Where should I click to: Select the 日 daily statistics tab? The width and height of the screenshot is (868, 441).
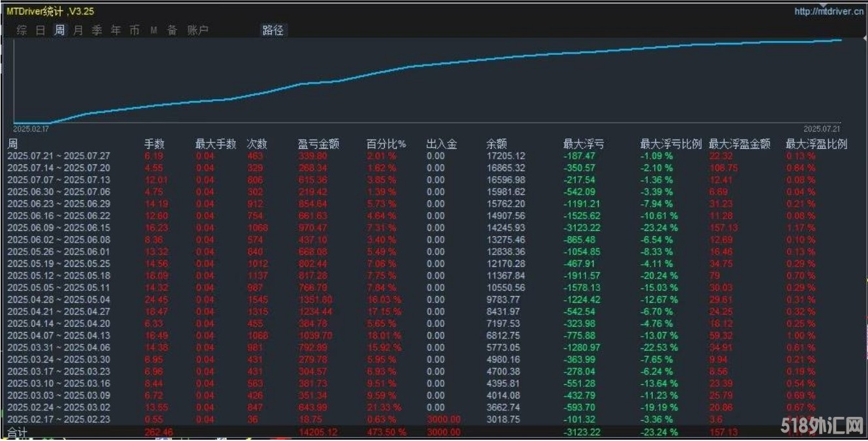click(x=40, y=30)
